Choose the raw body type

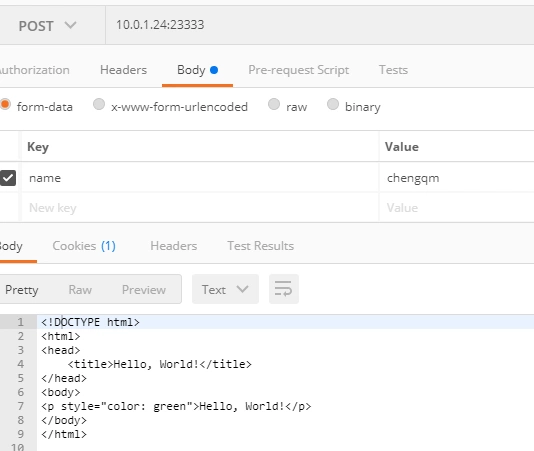pos(274,104)
